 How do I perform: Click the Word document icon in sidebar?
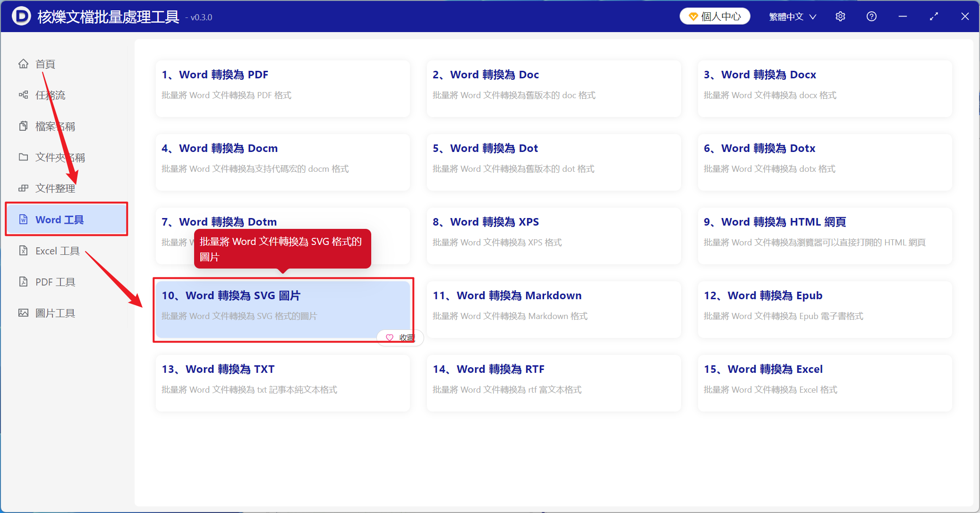coord(23,219)
